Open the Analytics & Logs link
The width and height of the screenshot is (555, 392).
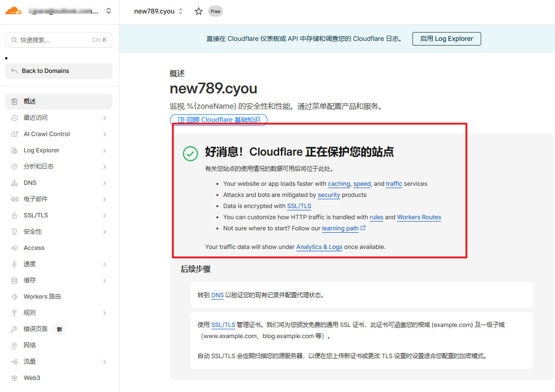click(319, 247)
